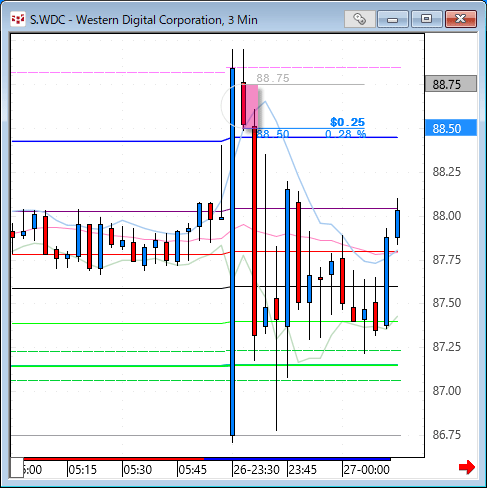
Task: Click the tall blue candle at session open
Action: pyautogui.click(x=232, y=252)
